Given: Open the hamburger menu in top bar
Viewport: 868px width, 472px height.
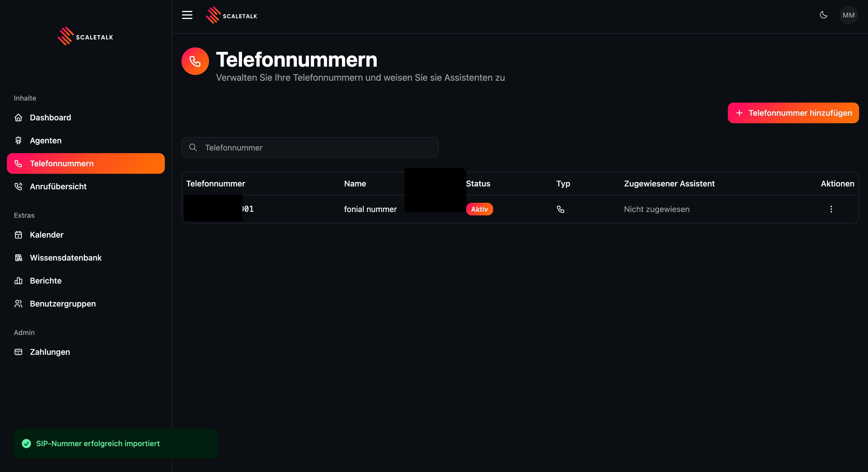Looking at the screenshot, I should 187,15.
